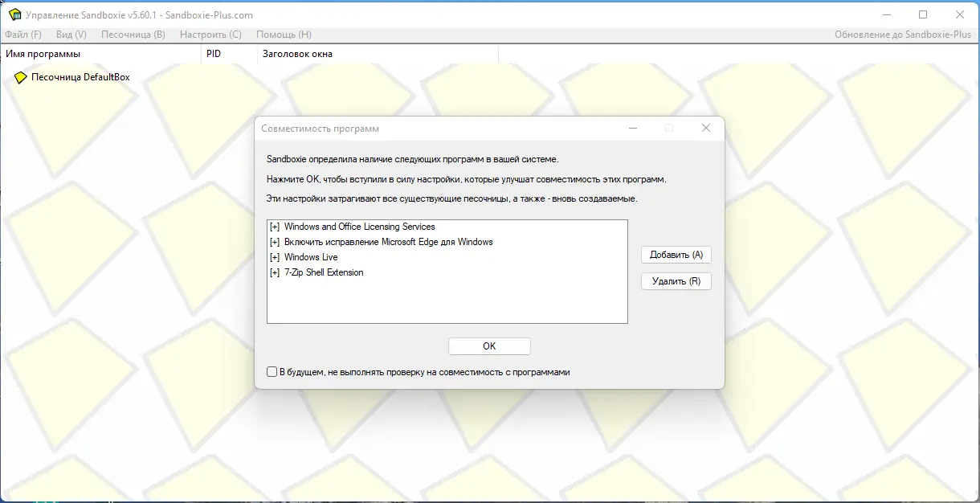Expand Windows and Office Licensing Services entry
Screen dimensions: 980x503
pos(275,227)
